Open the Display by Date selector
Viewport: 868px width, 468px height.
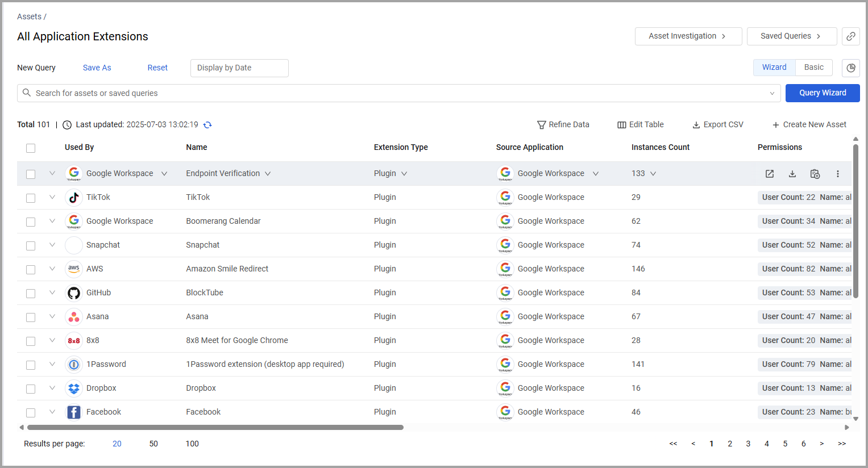[239, 68]
